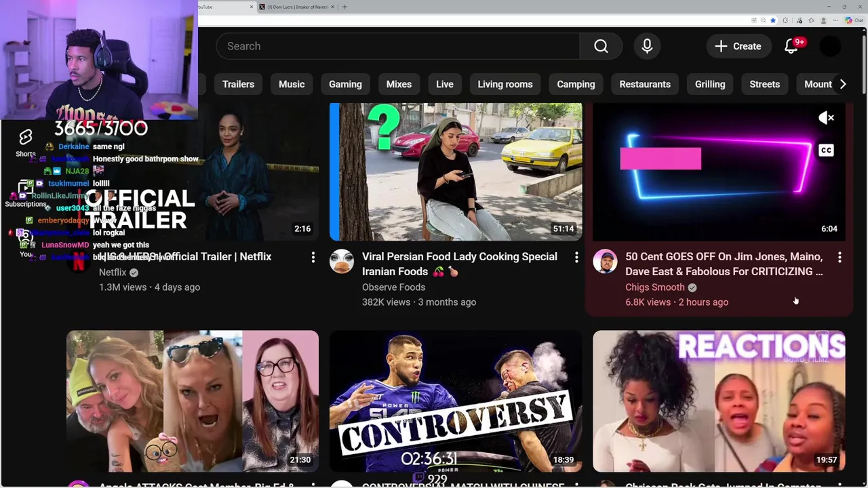Visit Netflix channel name link

tap(113, 272)
